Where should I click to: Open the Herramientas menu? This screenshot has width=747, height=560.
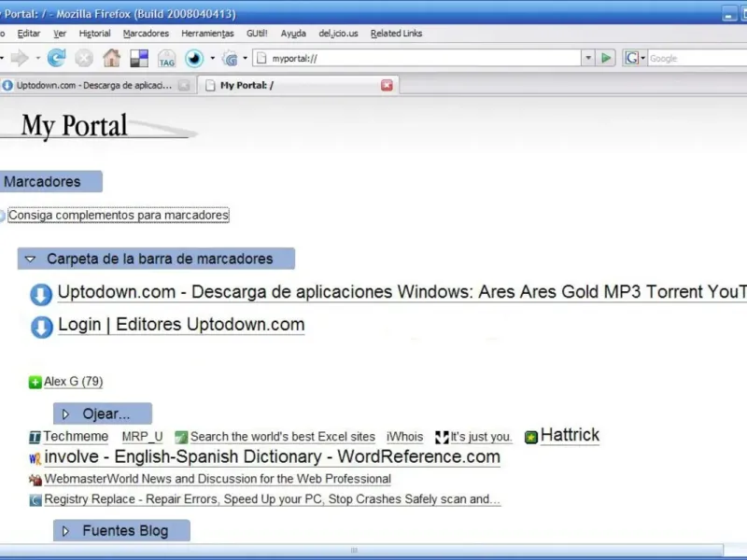(207, 34)
